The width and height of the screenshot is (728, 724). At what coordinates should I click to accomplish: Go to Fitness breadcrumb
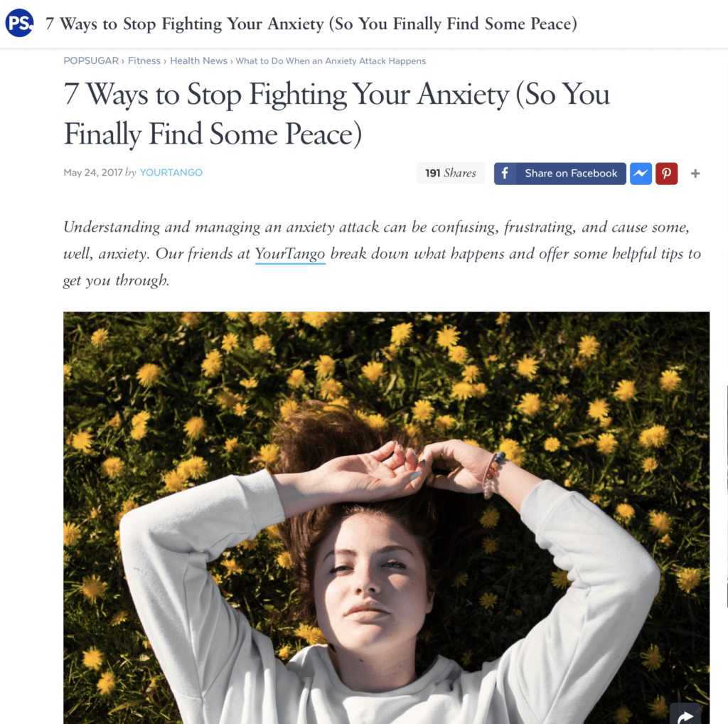click(144, 61)
